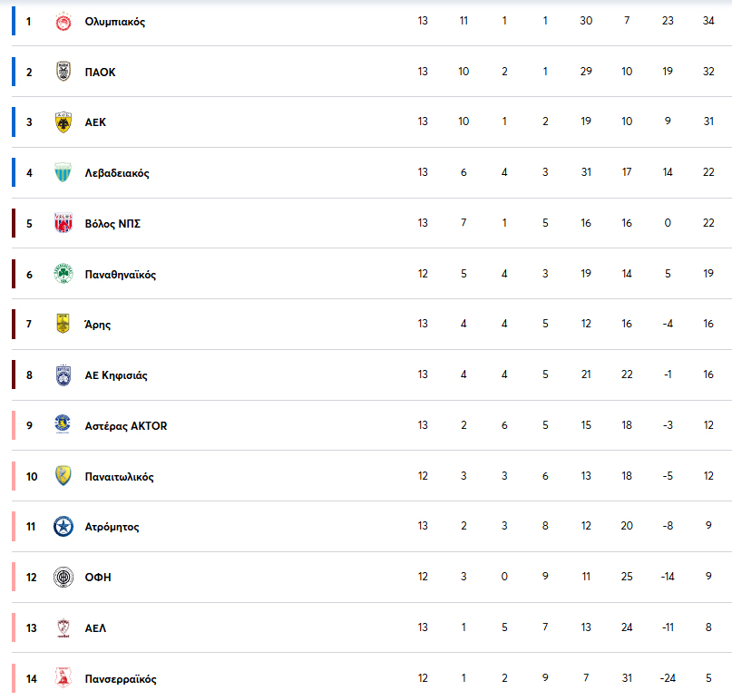Click the ΑΕΛ team crest icon

63,628
